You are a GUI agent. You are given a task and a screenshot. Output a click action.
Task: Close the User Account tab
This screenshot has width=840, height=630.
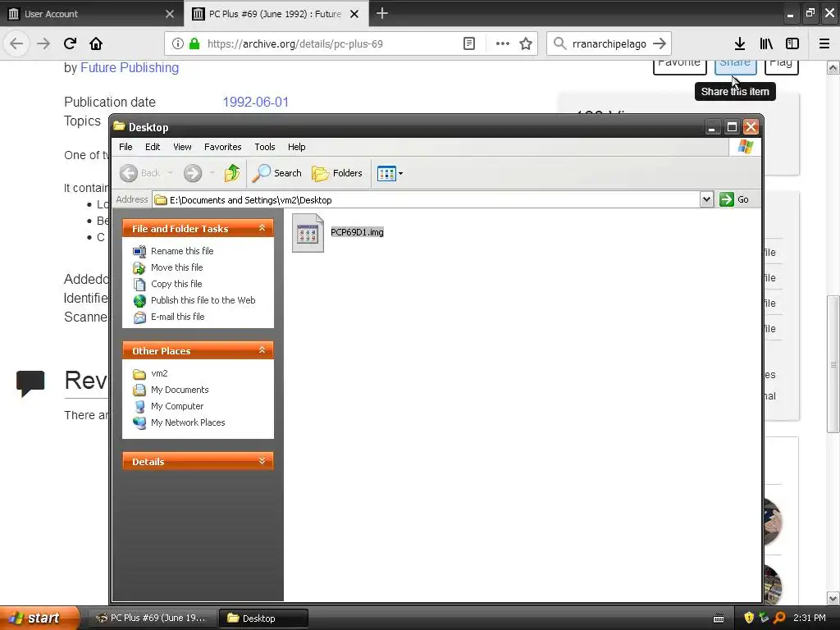pyautogui.click(x=170, y=14)
